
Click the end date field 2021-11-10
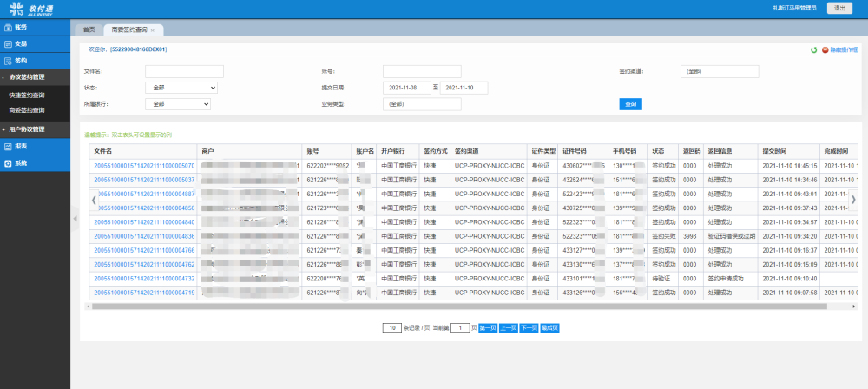pos(464,88)
